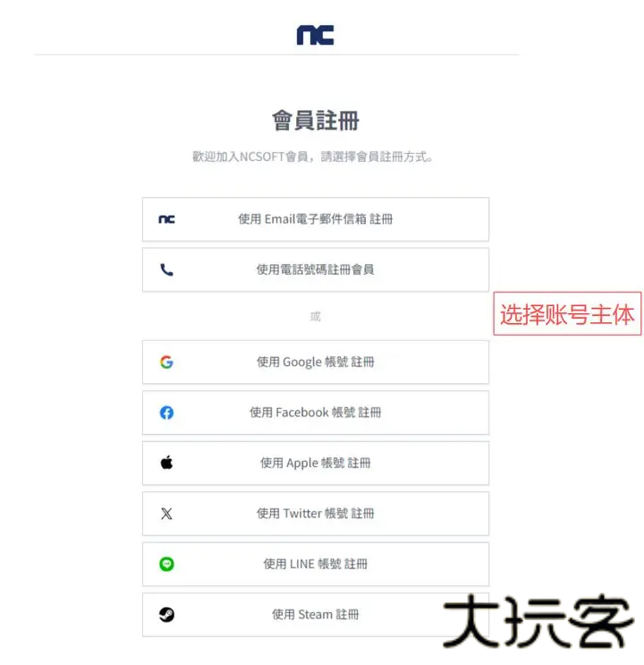Click the green LINE logo icon
Screen dimensions: 644x665
tap(166, 564)
